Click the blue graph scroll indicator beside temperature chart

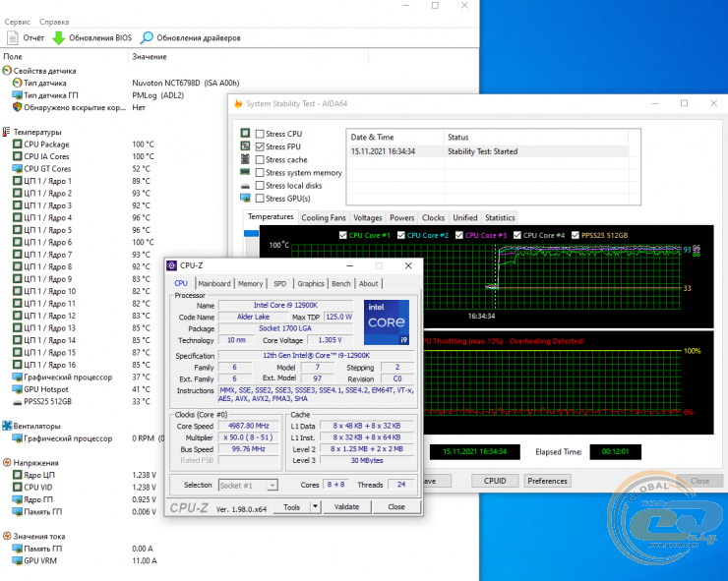[x=251, y=233]
